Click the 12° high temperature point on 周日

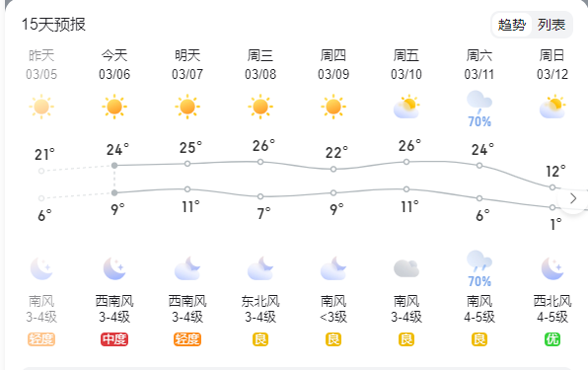(x=552, y=187)
